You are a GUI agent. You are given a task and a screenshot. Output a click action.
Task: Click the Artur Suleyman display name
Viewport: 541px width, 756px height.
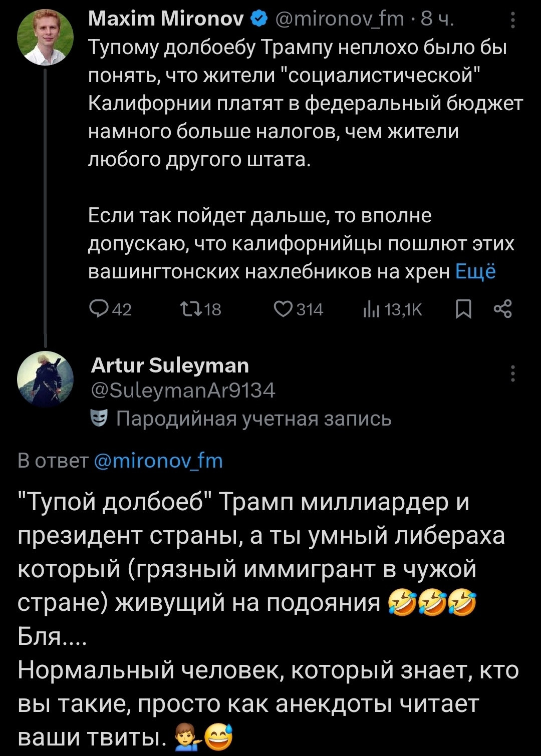point(170,365)
